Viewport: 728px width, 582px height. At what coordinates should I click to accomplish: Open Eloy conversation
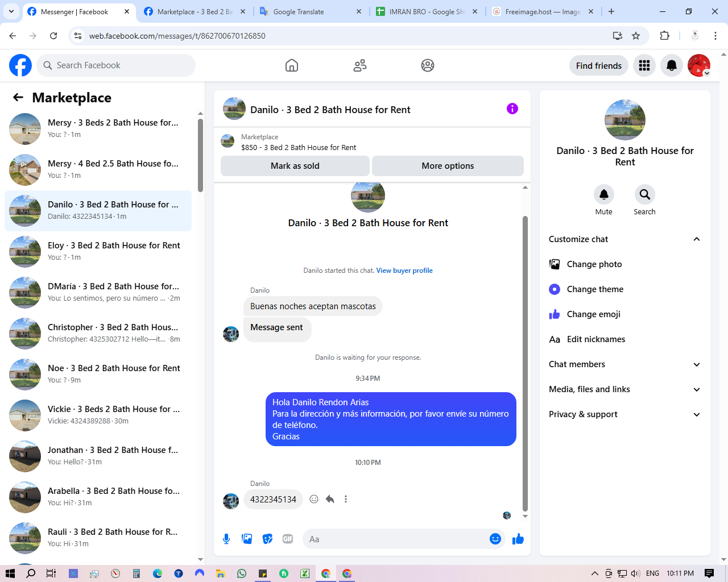click(98, 251)
